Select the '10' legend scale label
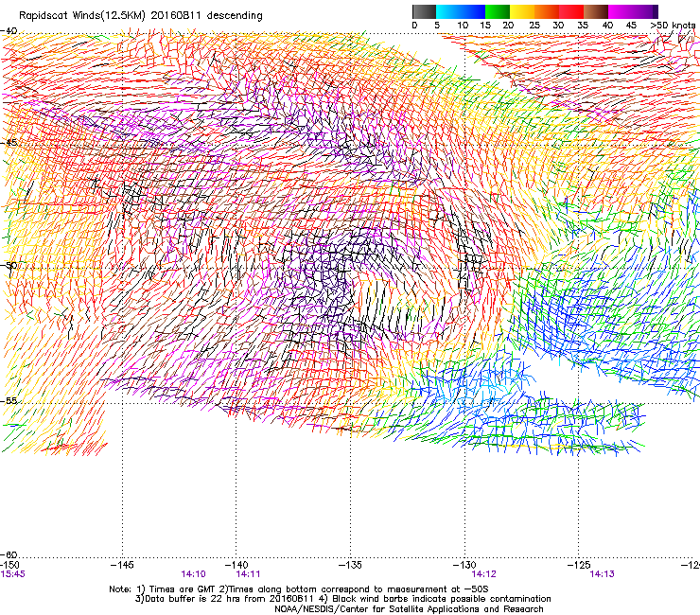This screenshot has height=615, width=700. 463,26
